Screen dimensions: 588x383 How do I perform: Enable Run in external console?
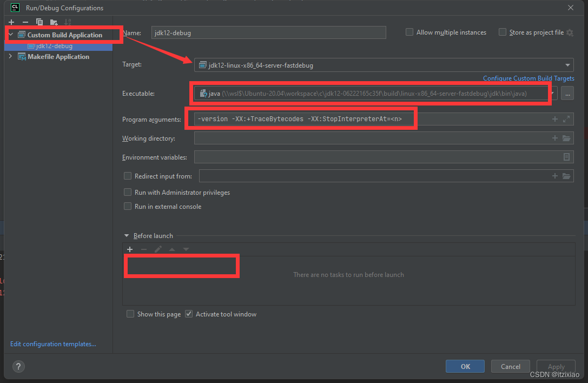128,206
